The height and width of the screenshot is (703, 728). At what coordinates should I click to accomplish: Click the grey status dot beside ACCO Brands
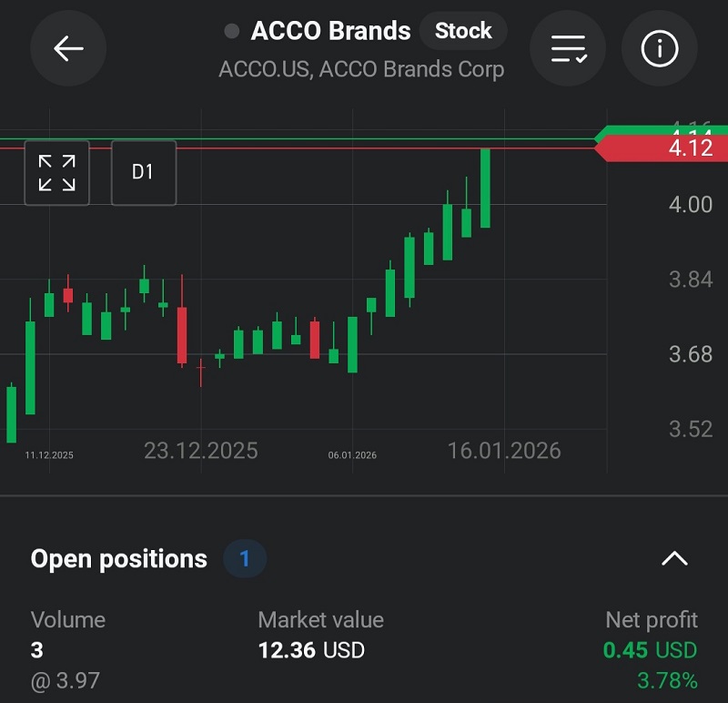point(232,31)
